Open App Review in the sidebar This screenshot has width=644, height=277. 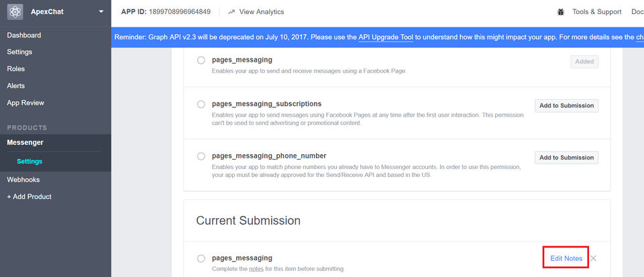coord(25,103)
